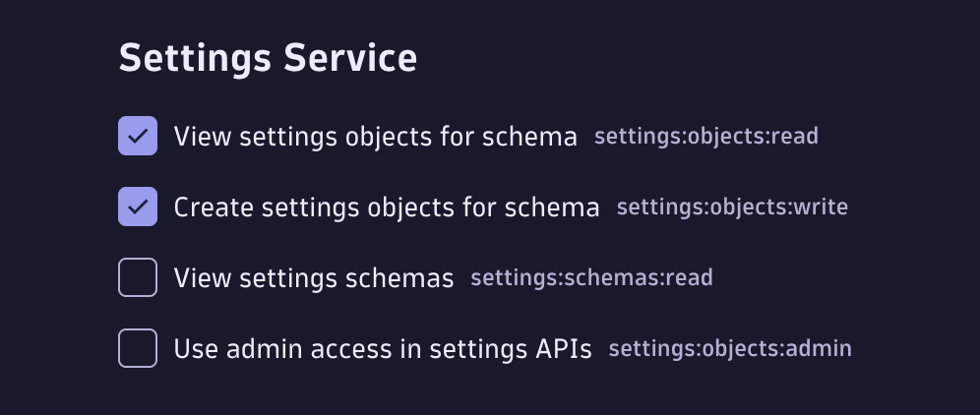Tick the empty box next to settings:schemas:read
980x415 pixels.
(x=138, y=277)
